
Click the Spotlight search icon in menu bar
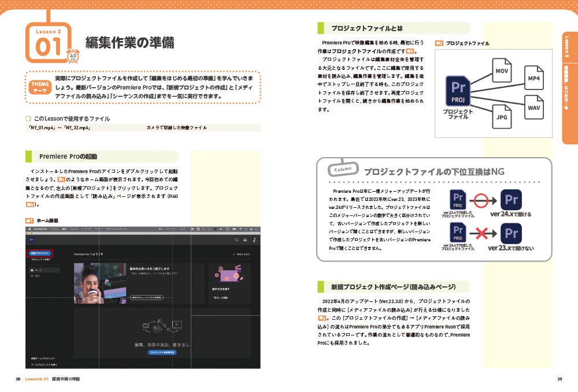246,229
